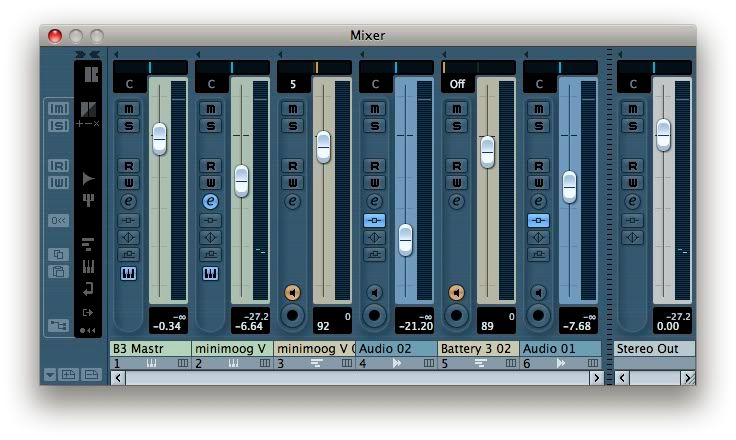Click left scroll arrow under Stereo Out
This screenshot has width=736, height=440.
tap(622, 378)
